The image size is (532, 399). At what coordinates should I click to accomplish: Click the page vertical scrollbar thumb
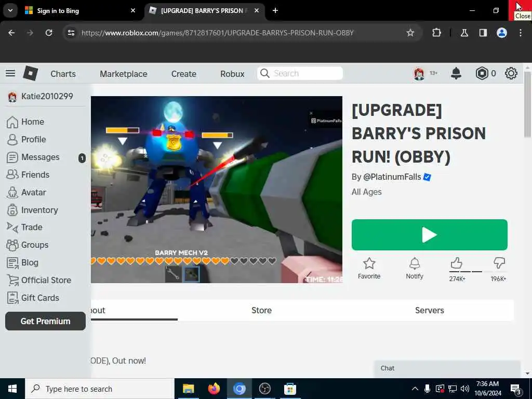527,104
